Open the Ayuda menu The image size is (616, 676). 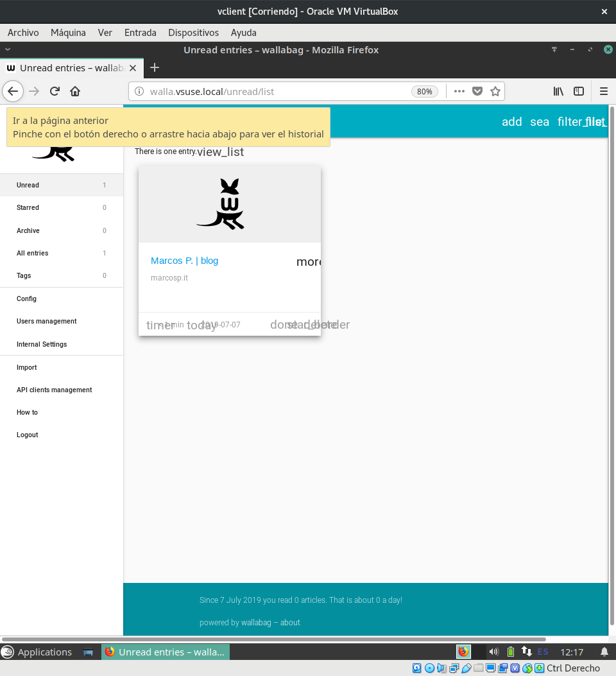[x=243, y=33]
